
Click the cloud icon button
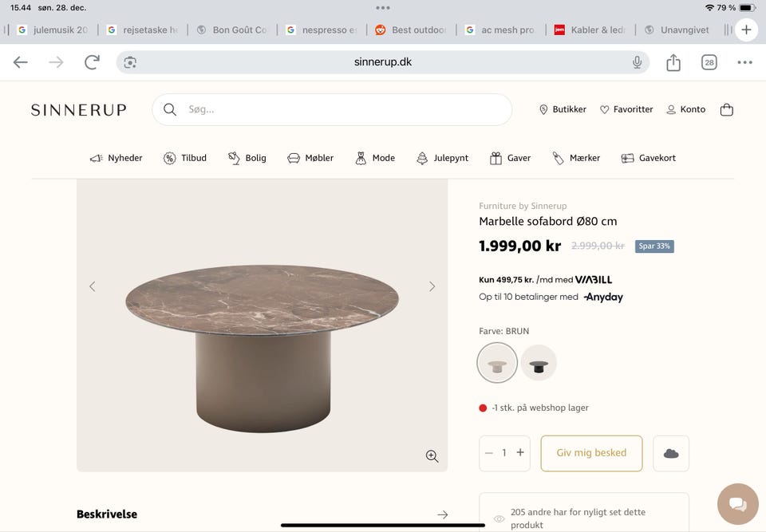671,453
